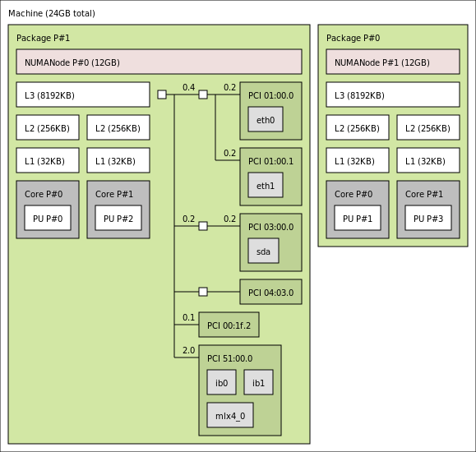Click the Core P#0 label in Package P#1
The image size is (476, 452).
click(44, 194)
